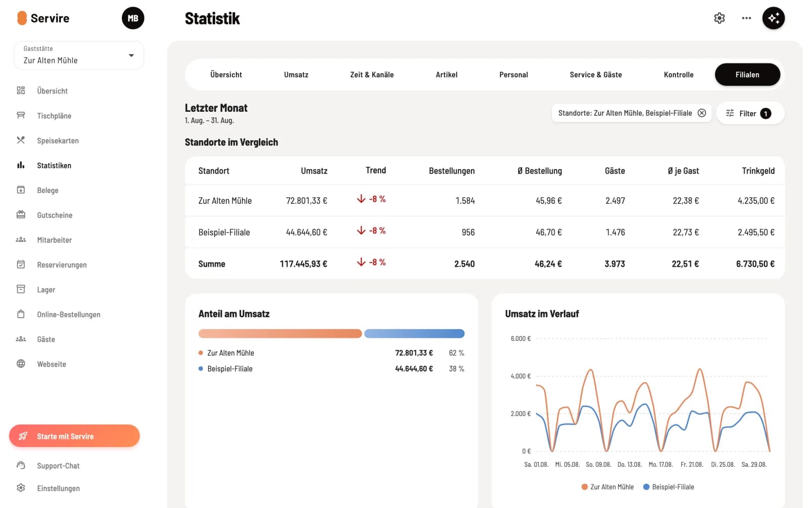Select the Kontrolle tab
This screenshot has height=508, width=812.
pyautogui.click(x=679, y=75)
